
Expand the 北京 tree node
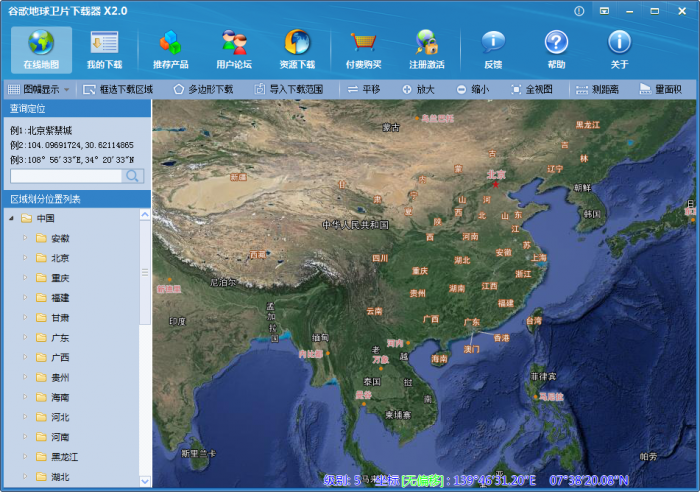(x=25, y=258)
